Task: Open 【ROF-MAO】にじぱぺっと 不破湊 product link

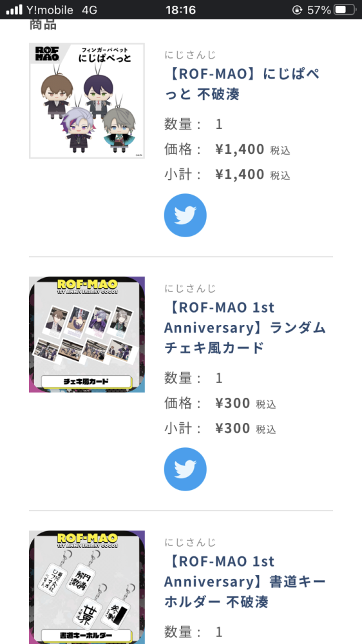Action: pos(243,84)
